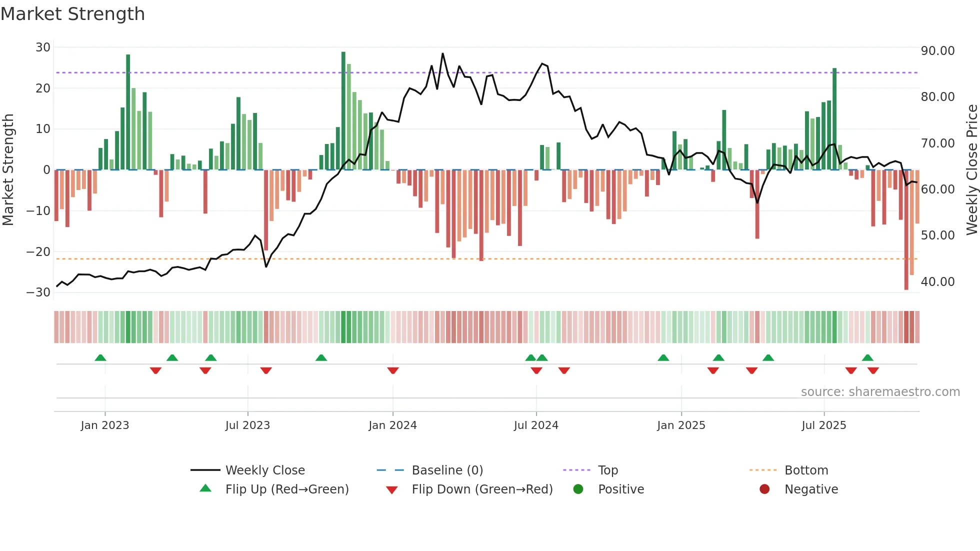Click the 80.00 tick on right axis
Image resolution: width=980 pixels, height=551 pixels.
[938, 97]
